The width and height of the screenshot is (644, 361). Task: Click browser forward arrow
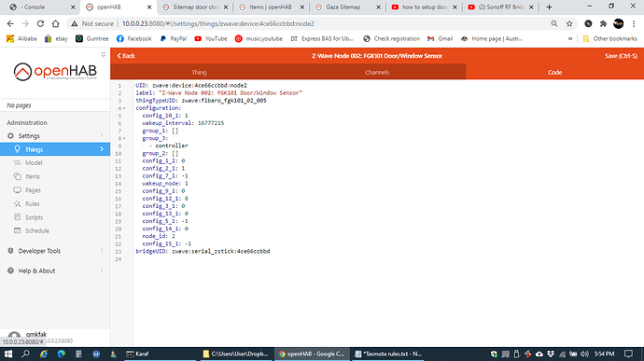pos(25,24)
